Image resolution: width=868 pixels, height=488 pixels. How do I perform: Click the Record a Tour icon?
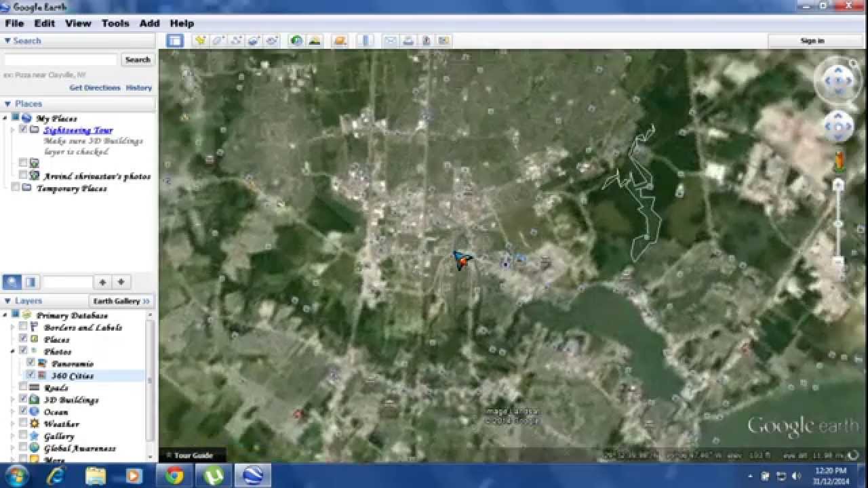click(x=273, y=41)
